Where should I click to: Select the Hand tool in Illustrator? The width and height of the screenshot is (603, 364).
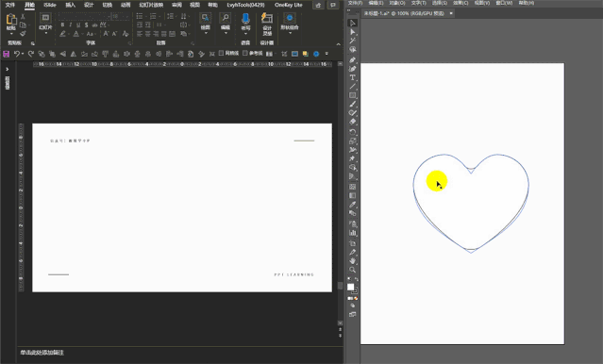click(x=352, y=261)
